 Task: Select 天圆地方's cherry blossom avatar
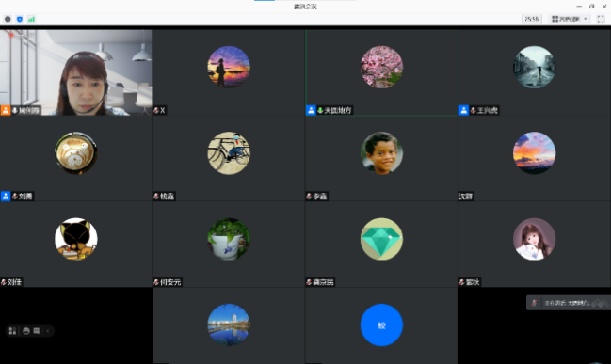381,67
